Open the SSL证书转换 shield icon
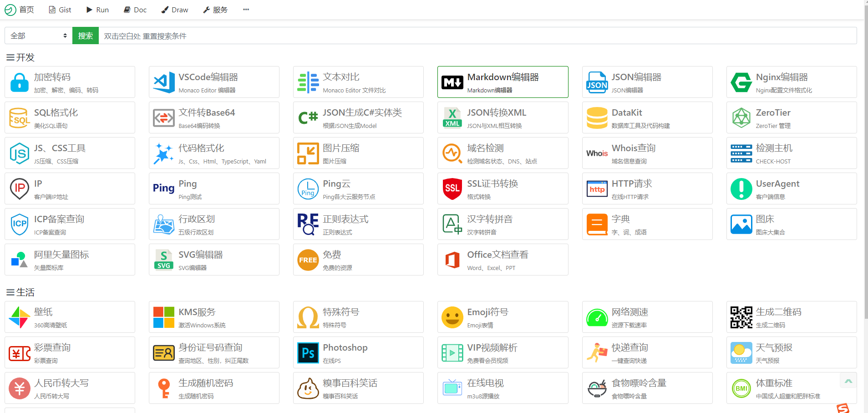Image resolution: width=868 pixels, height=413 pixels. tap(452, 189)
